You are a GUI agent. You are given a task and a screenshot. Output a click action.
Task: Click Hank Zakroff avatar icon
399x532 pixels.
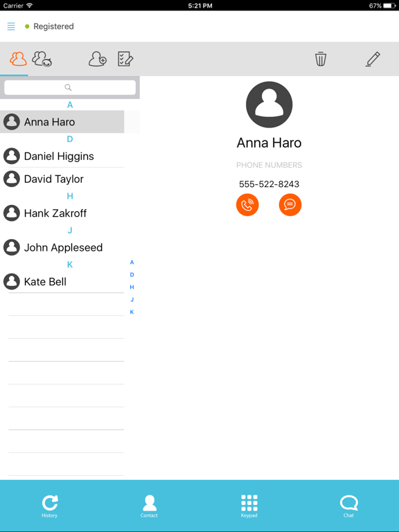pyautogui.click(x=12, y=213)
